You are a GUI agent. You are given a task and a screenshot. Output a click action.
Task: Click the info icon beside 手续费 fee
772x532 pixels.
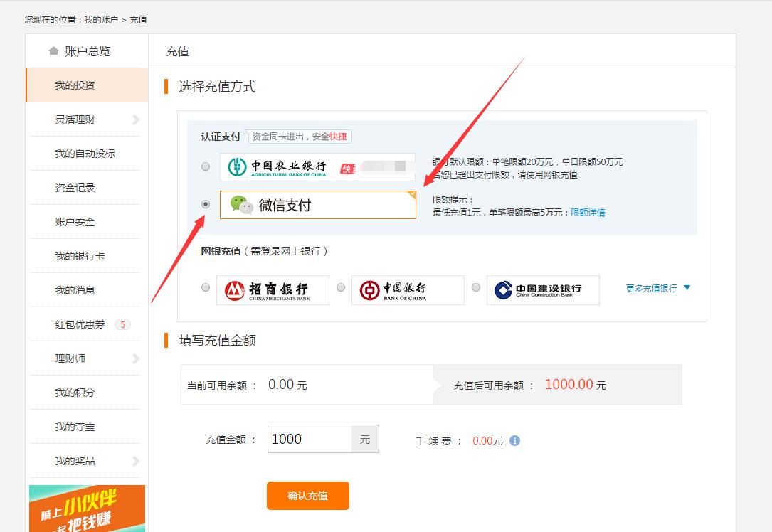pos(515,440)
